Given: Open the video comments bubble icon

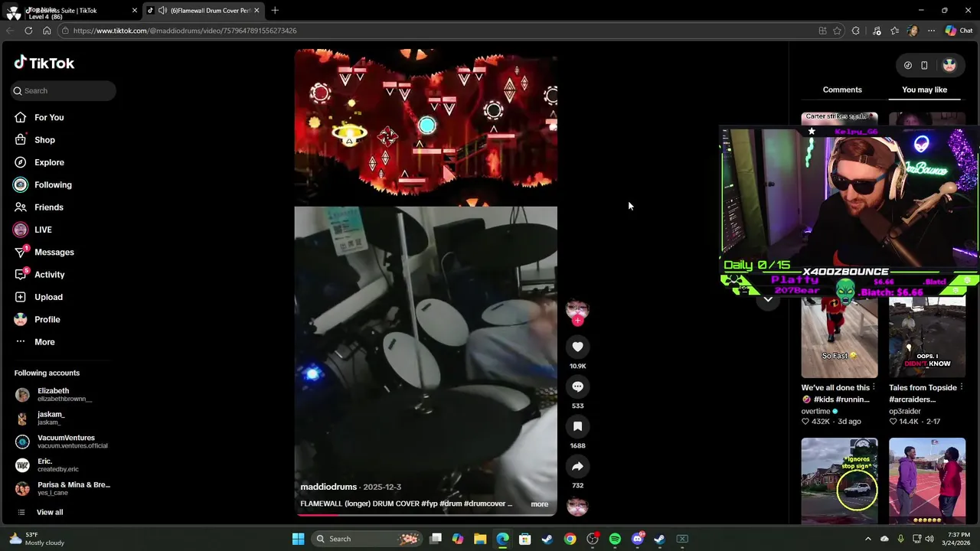Looking at the screenshot, I should tap(577, 386).
